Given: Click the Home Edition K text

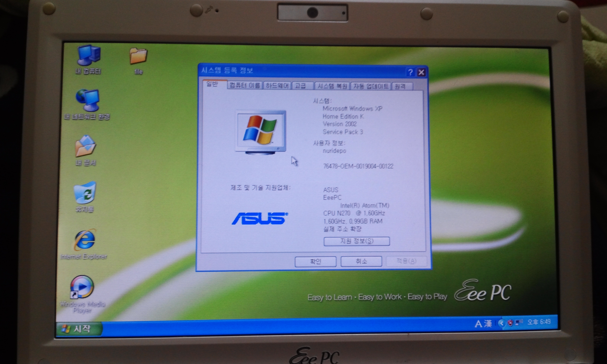Looking at the screenshot, I should tap(343, 116).
